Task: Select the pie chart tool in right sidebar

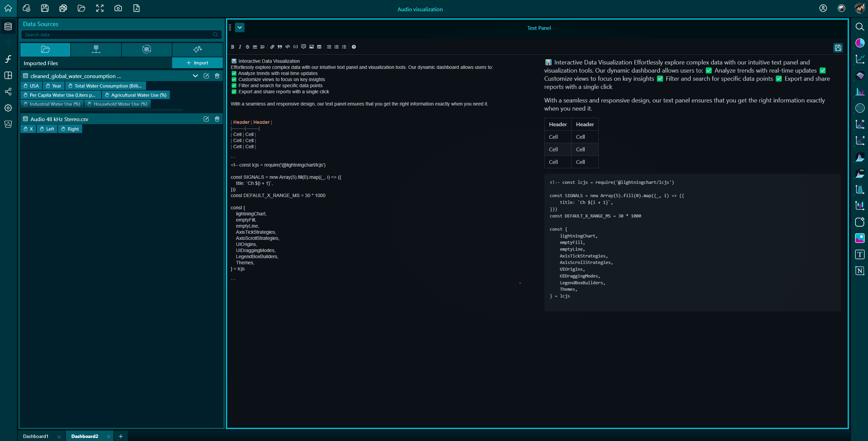Action: click(x=860, y=43)
